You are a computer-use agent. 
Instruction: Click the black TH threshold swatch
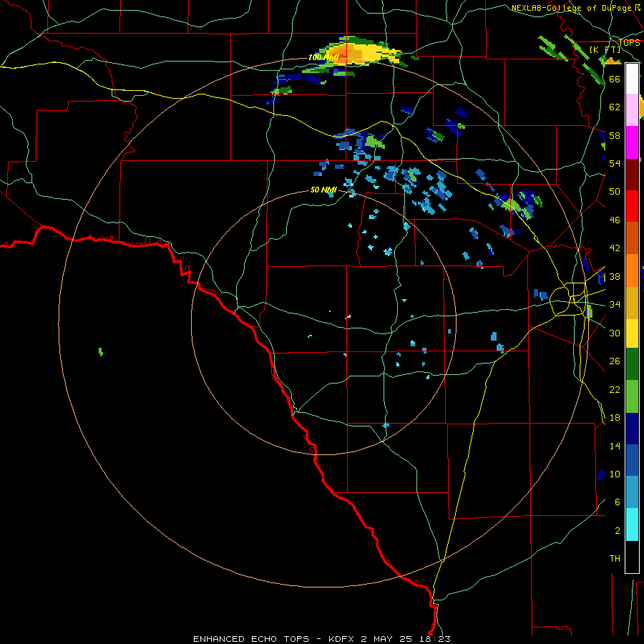point(632,557)
